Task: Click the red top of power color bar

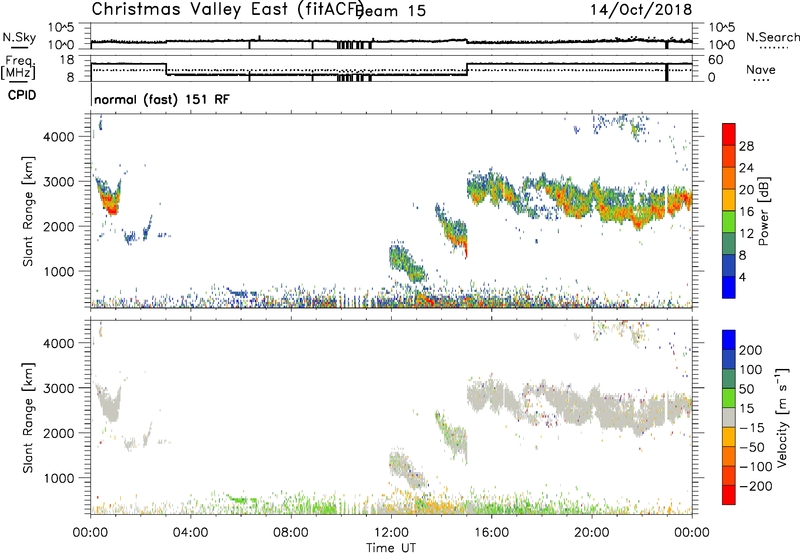Action: pyautogui.click(x=729, y=134)
